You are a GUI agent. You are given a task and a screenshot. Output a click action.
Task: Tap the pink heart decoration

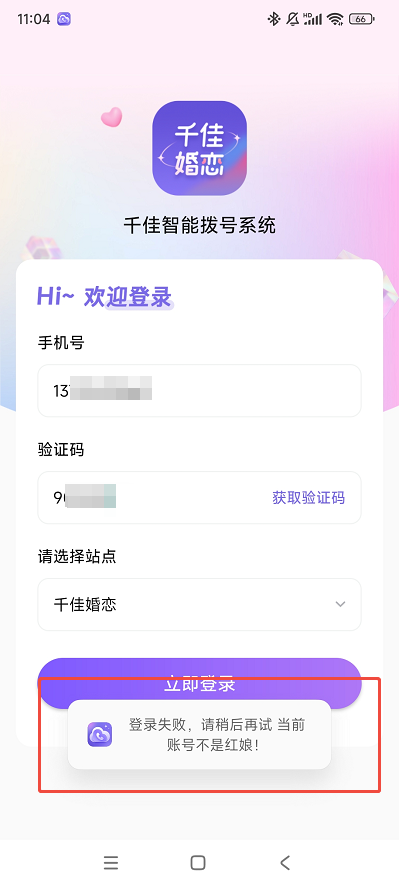point(111,117)
